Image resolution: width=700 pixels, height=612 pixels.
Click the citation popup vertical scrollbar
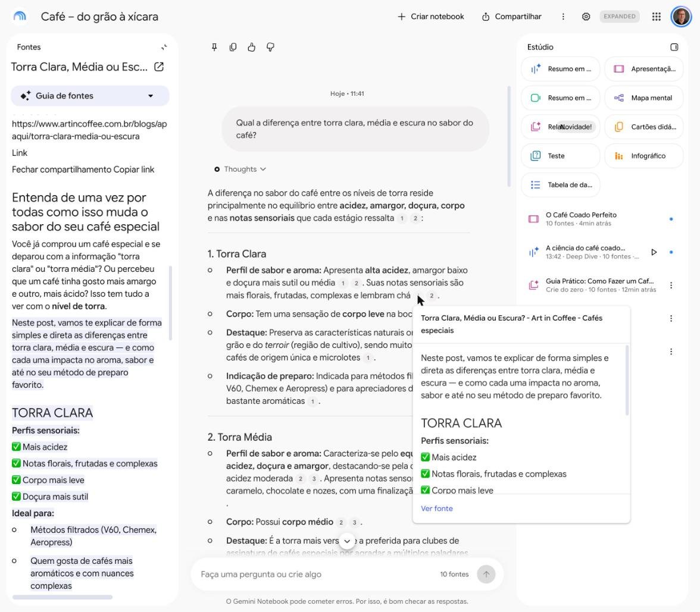click(x=627, y=380)
